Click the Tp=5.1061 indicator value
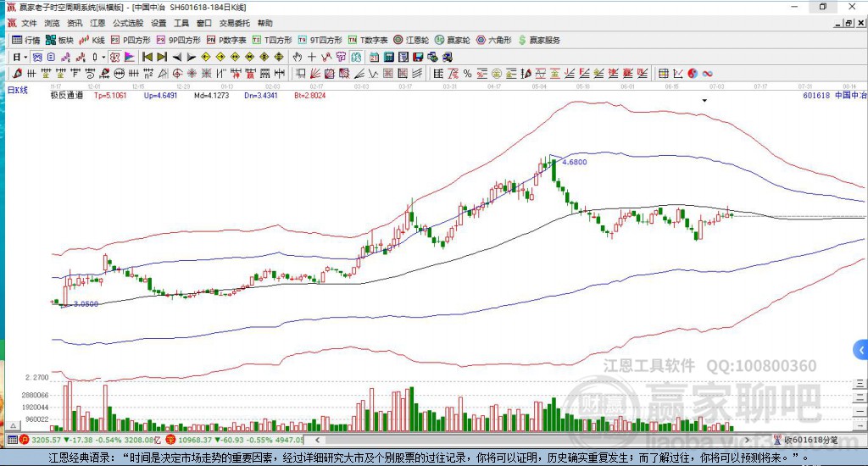 [x=110, y=95]
